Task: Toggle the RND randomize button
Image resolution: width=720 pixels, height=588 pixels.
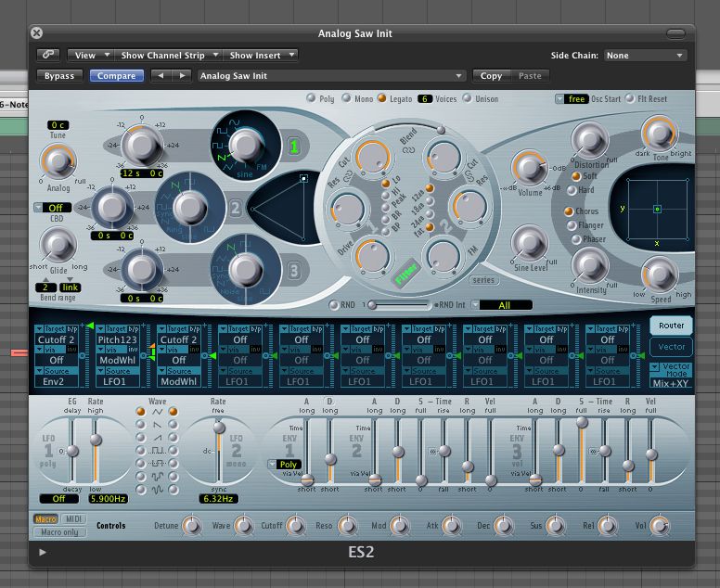Action: 334,305
